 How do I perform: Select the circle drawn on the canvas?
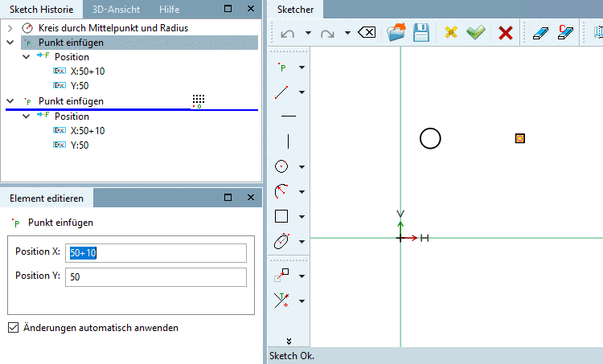(x=430, y=138)
